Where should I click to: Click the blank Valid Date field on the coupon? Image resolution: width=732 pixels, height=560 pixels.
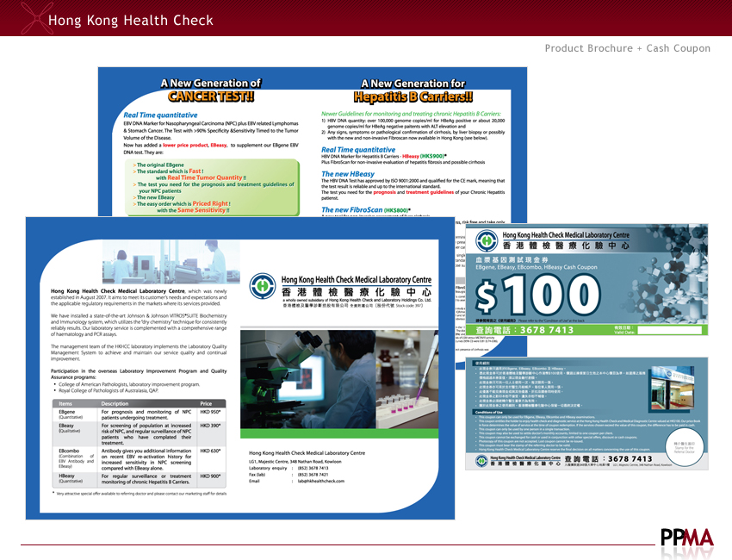(x=669, y=330)
